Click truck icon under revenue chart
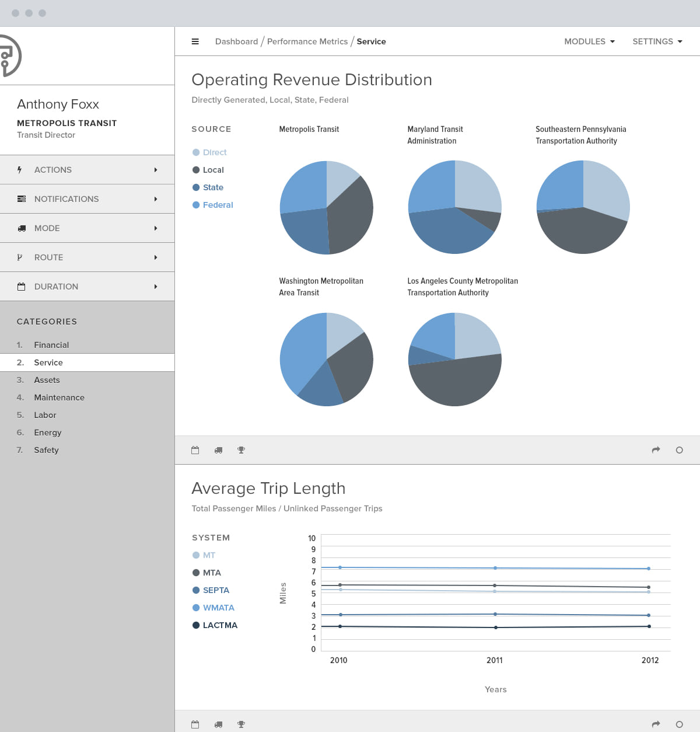Viewport: 700px width, 732px height. 218,450
